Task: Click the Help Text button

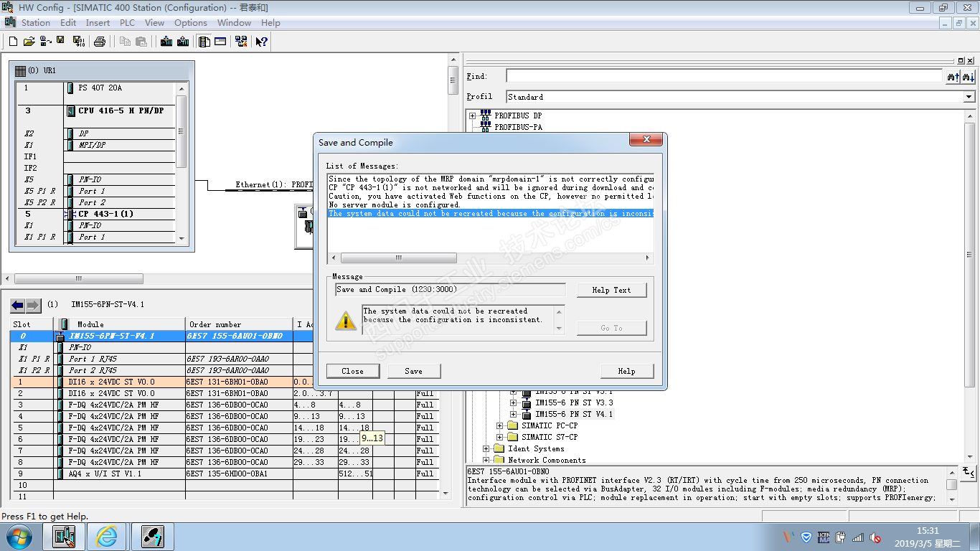Action: click(611, 290)
